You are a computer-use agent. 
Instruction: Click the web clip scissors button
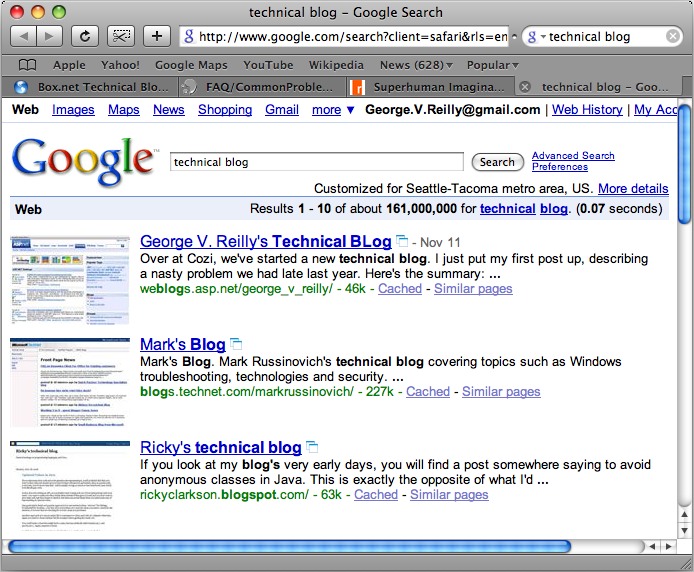pyautogui.click(x=121, y=37)
